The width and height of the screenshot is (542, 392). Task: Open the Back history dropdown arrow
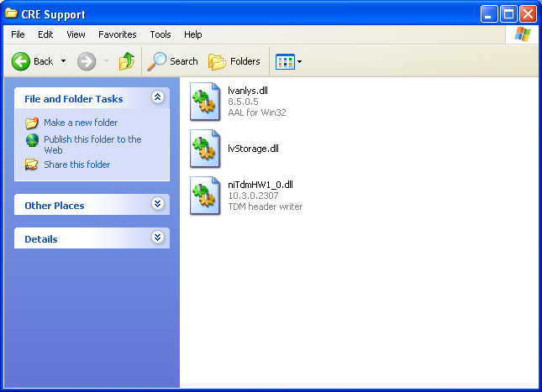(x=63, y=61)
